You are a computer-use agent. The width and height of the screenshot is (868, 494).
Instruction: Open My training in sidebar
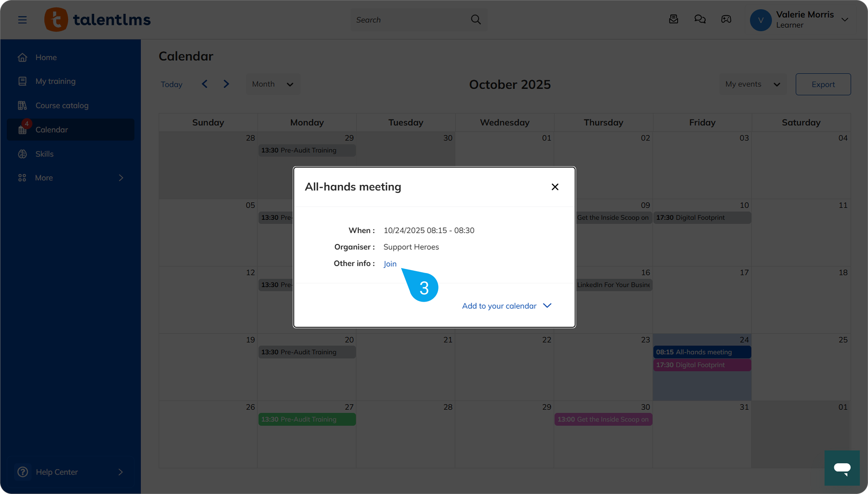(55, 81)
